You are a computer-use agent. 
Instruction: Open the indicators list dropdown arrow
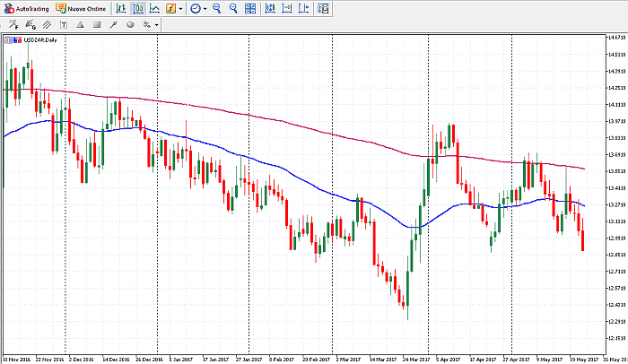pyautogui.click(x=181, y=8)
